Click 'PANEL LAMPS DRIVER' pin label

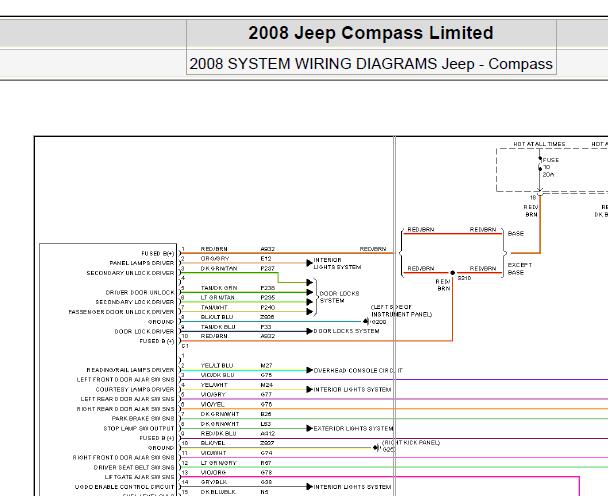pos(142,263)
